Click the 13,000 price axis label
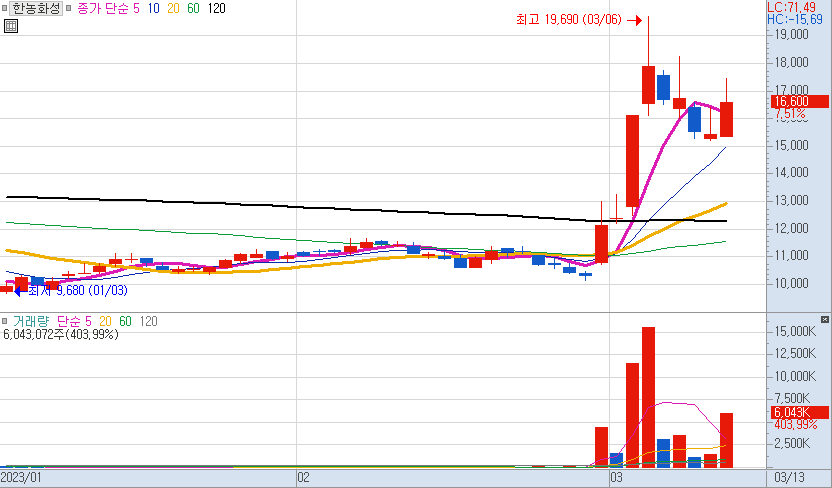The width and height of the screenshot is (832, 488). tap(792, 201)
